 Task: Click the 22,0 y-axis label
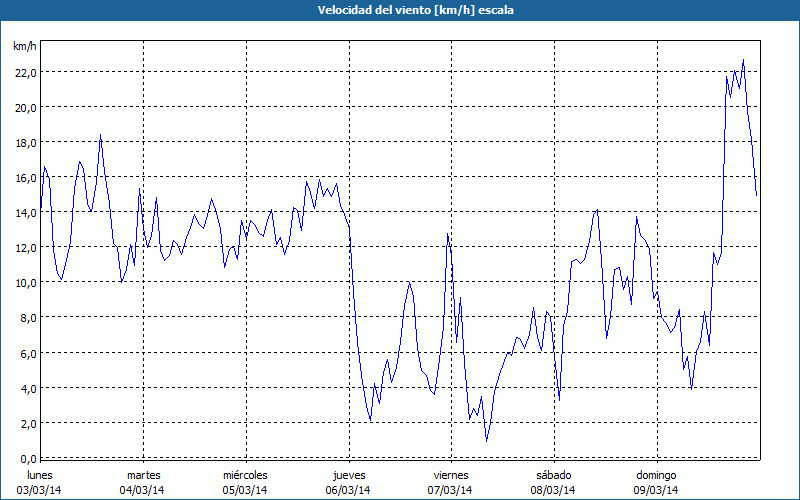pyautogui.click(x=25, y=72)
